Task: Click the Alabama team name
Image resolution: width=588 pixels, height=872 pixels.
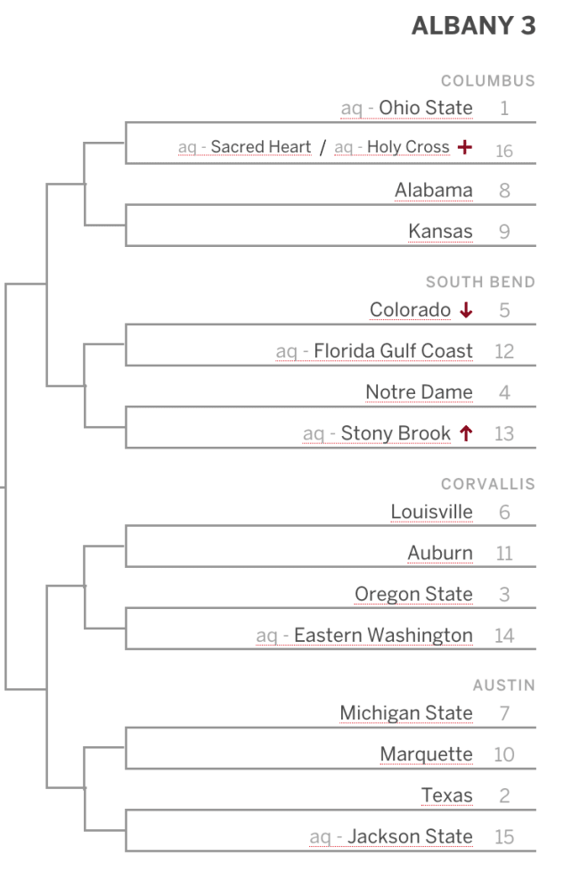Action: tap(434, 190)
